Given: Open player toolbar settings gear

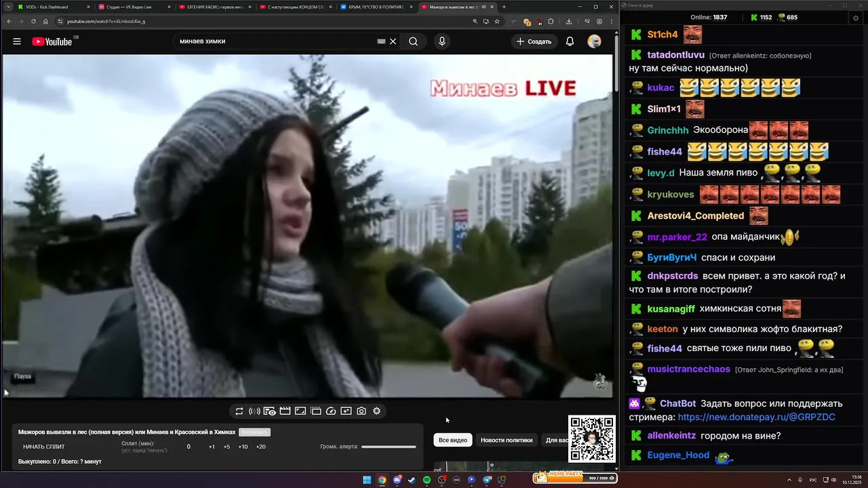Looking at the screenshot, I should tap(377, 411).
